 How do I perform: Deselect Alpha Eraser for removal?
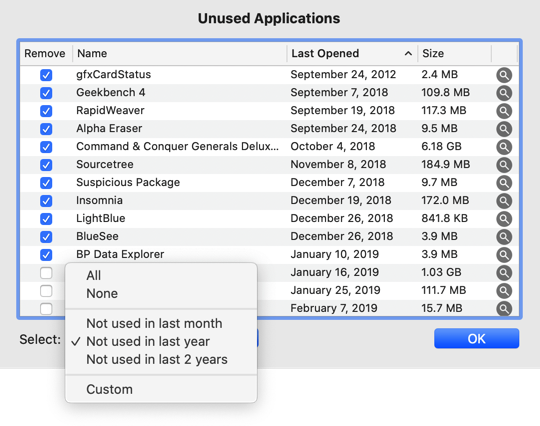click(x=46, y=129)
